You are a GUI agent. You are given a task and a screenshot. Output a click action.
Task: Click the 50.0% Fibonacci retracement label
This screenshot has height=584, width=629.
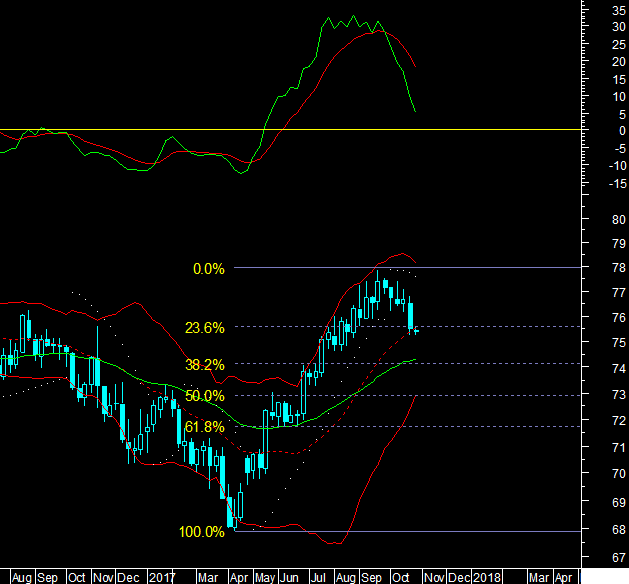[x=205, y=396]
